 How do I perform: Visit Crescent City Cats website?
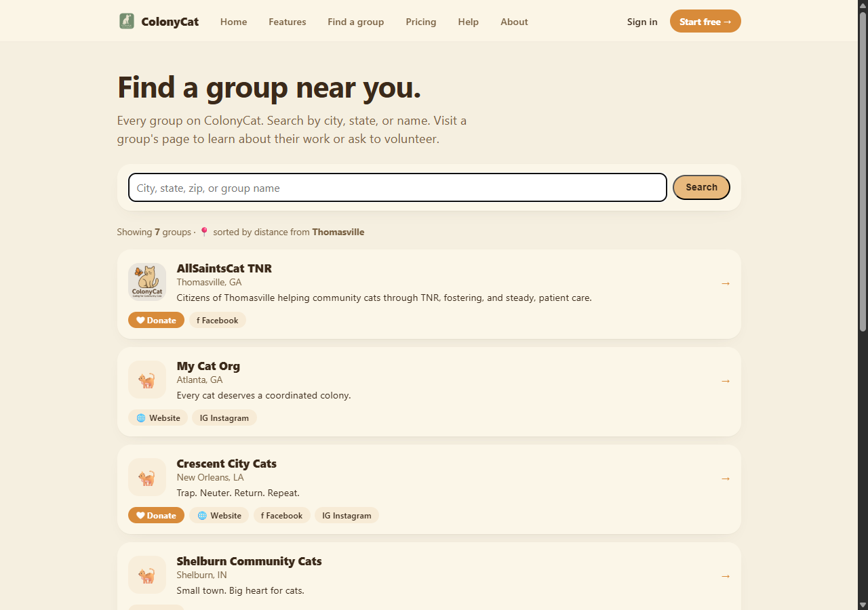[219, 515]
